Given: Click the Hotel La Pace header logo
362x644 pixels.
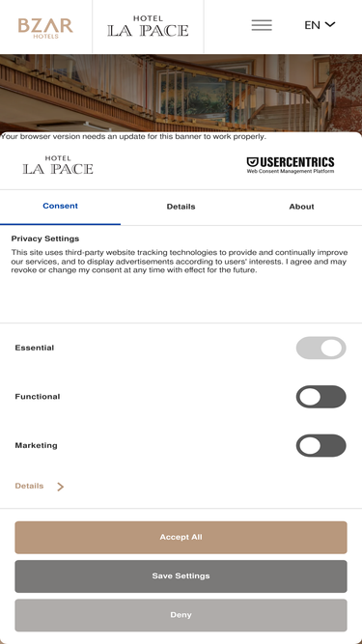Looking at the screenshot, I should (148, 26).
